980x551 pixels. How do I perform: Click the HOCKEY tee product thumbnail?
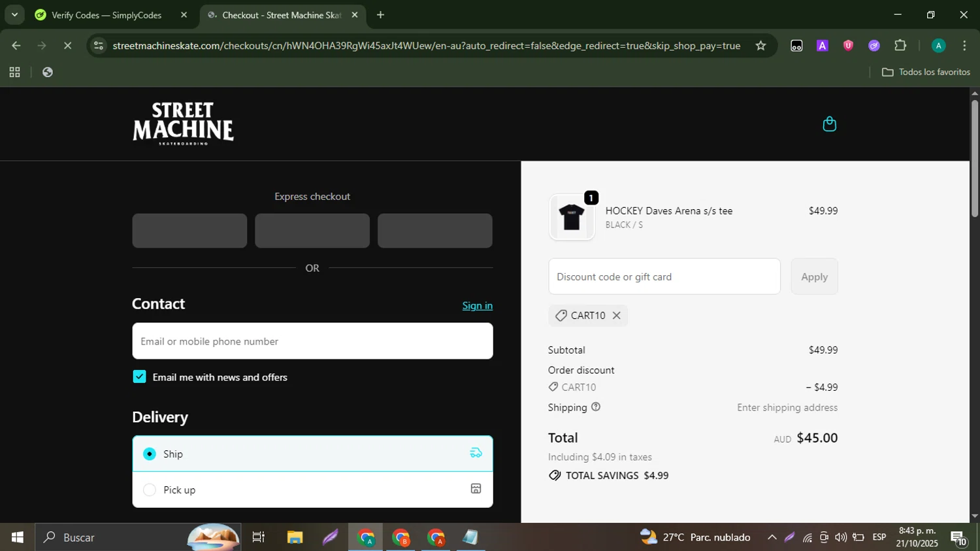572,218
